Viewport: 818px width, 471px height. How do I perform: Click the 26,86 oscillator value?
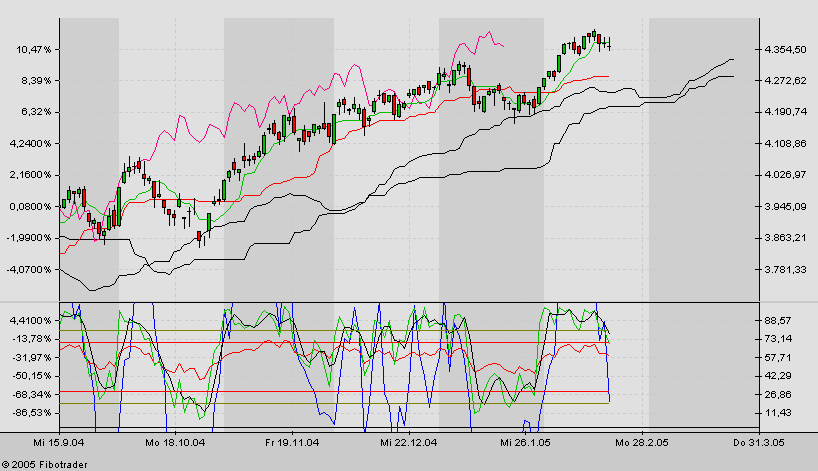pyautogui.click(x=778, y=394)
